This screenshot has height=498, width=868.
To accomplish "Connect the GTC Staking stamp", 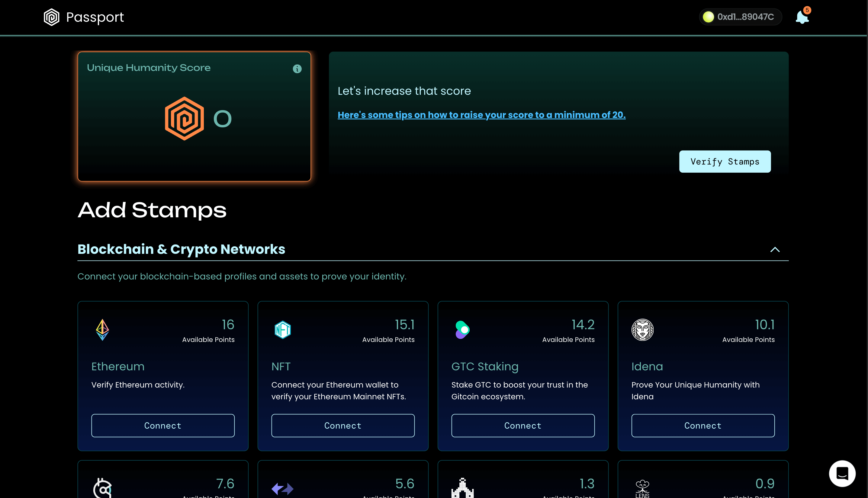I will tap(523, 426).
